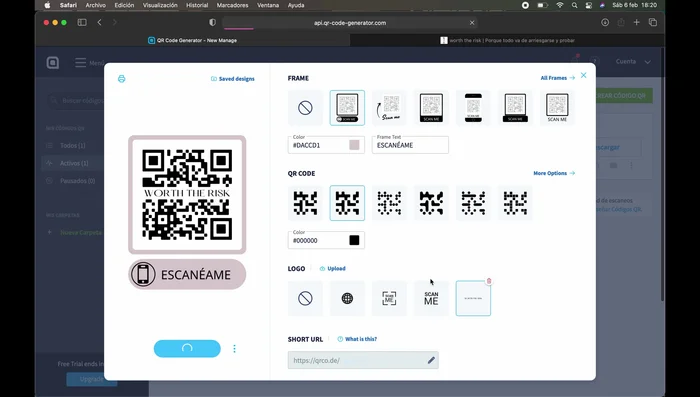700x397 pixels.
Task: Open the Safari sidebar toggle
Action: (x=82, y=22)
